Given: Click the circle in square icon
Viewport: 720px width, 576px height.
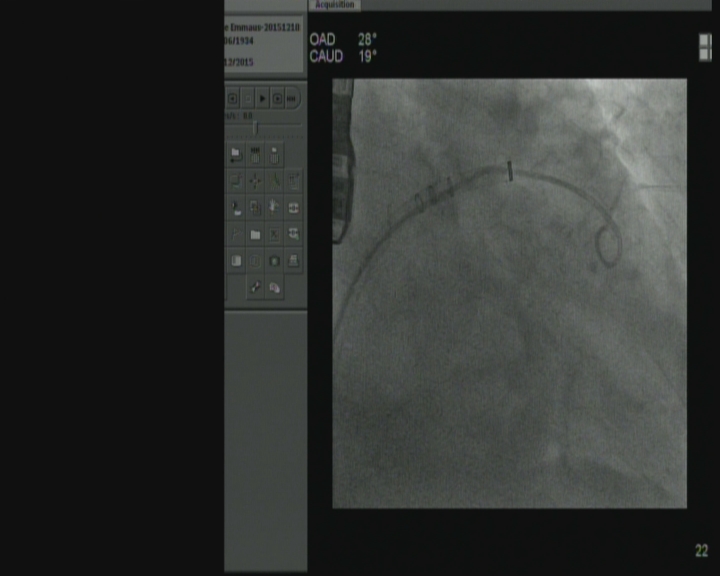Looking at the screenshot, I should [x=255, y=261].
